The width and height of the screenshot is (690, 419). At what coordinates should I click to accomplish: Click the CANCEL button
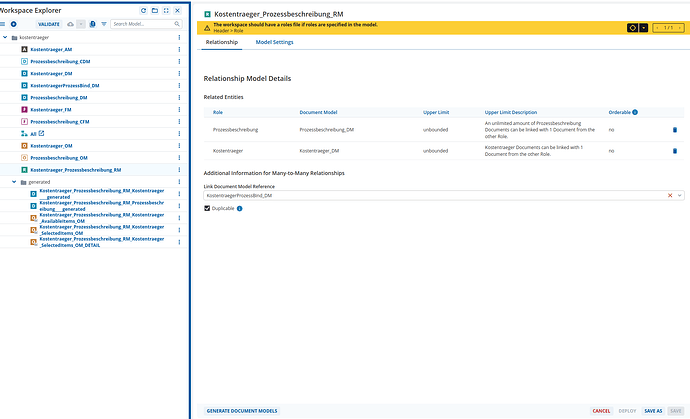(601, 411)
